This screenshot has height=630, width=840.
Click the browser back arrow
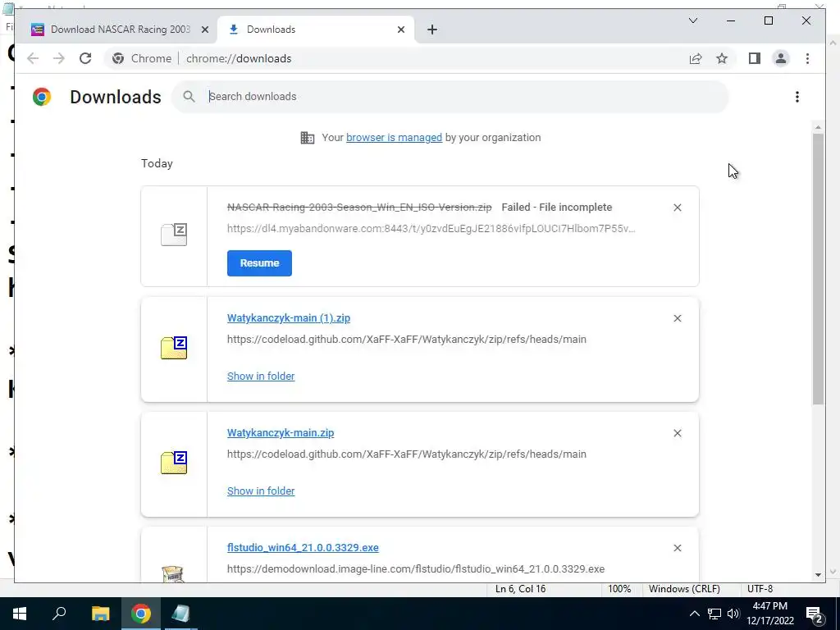(33, 58)
